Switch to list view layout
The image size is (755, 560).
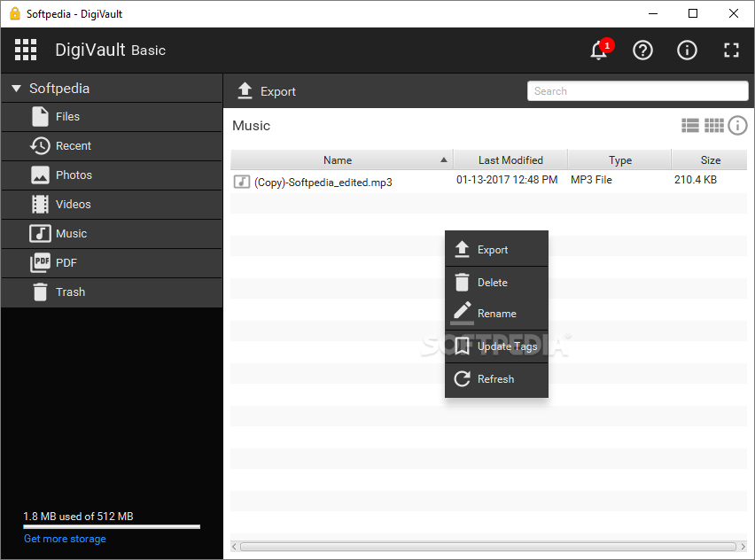pos(690,126)
